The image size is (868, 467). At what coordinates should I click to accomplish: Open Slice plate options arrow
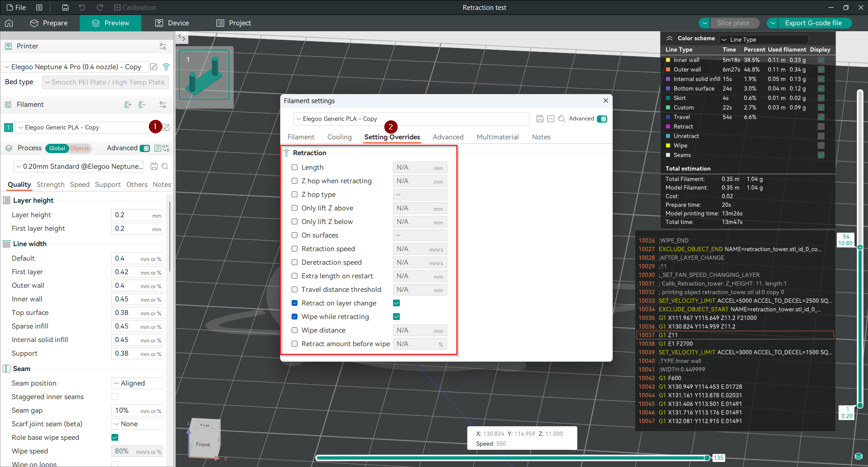[x=704, y=23]
